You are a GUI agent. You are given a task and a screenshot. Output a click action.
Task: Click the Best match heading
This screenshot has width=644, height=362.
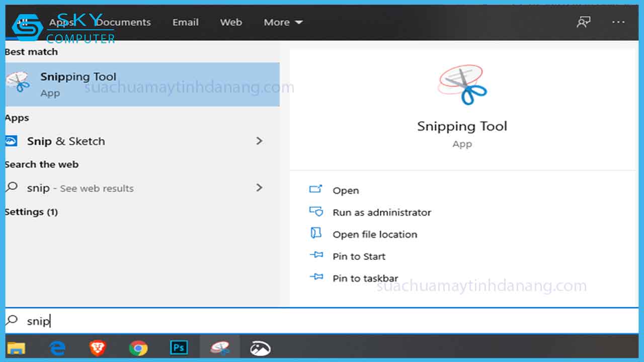(31, 52)
